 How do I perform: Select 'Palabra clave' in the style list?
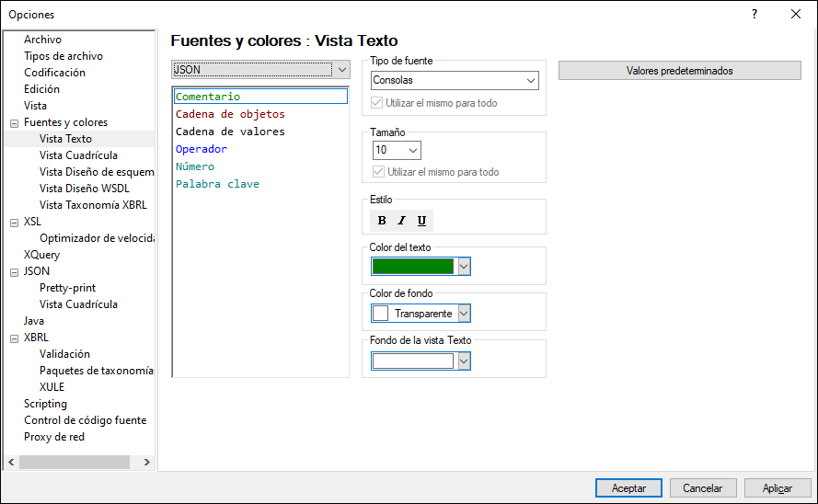pyautogui.click(x=217, y=184)
